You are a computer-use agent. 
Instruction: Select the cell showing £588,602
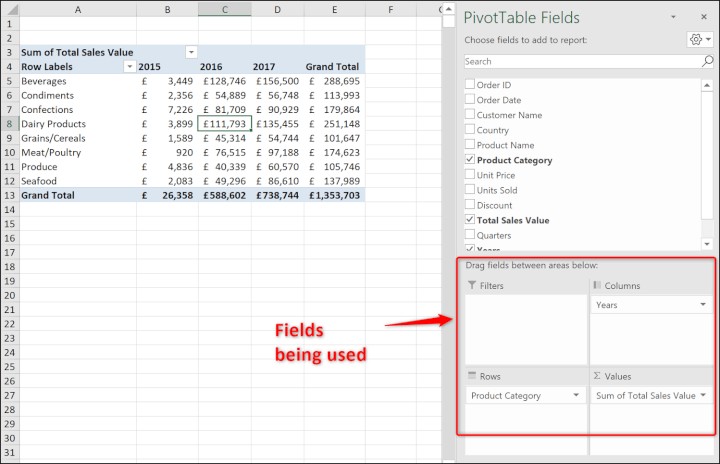pyautogui.click(x=225, y=195)
